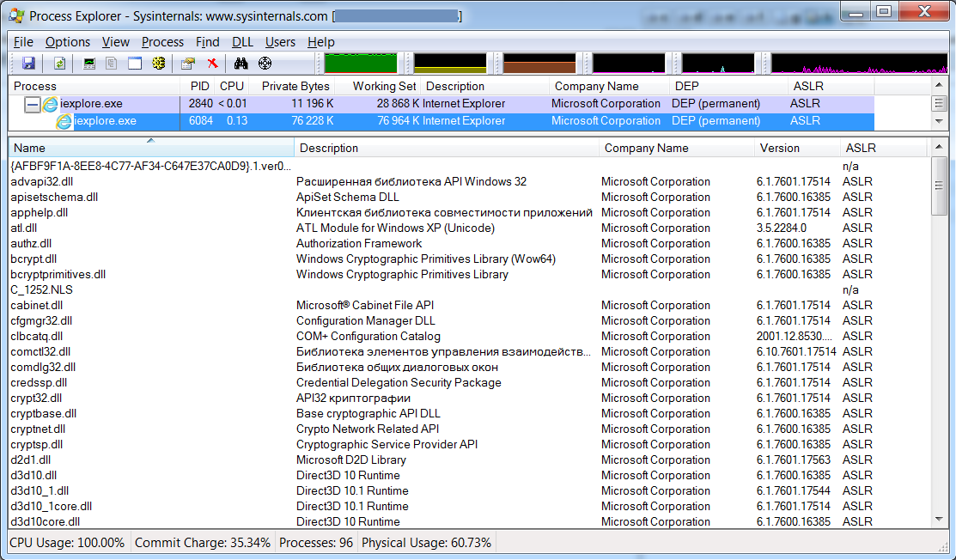Sort processes by Working Set column header

(384, 86)
